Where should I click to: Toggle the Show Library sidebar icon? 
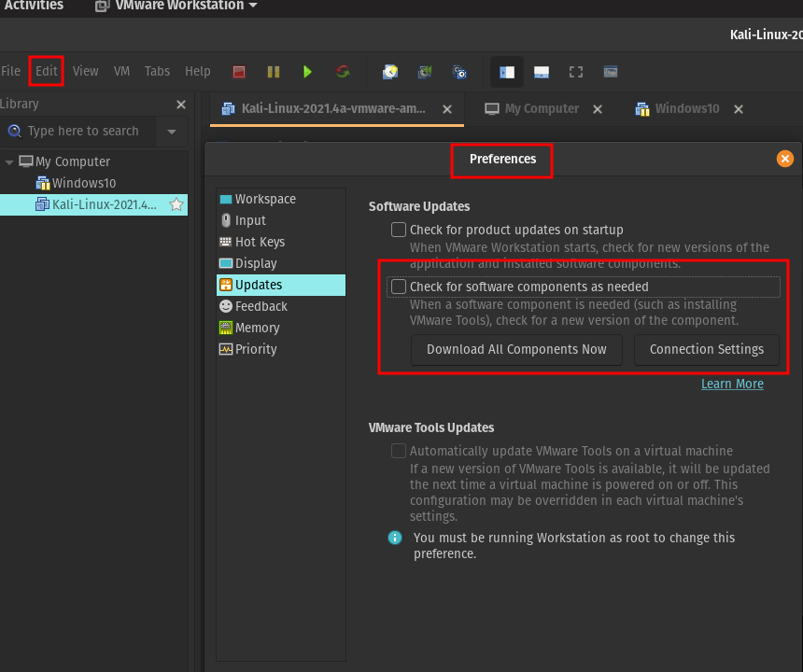(x=507, y=72)
